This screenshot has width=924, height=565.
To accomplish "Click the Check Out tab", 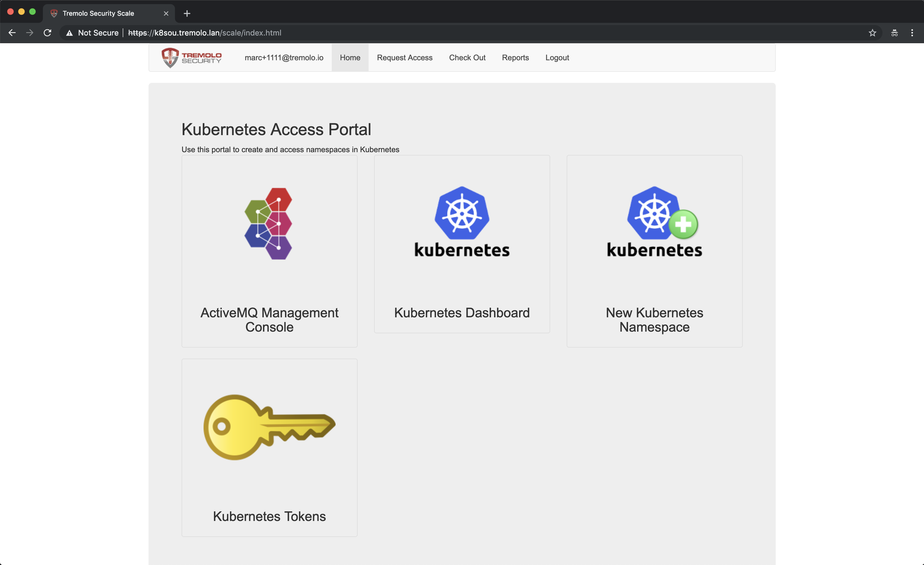I will pyautogui.click(x=467, y=58).
